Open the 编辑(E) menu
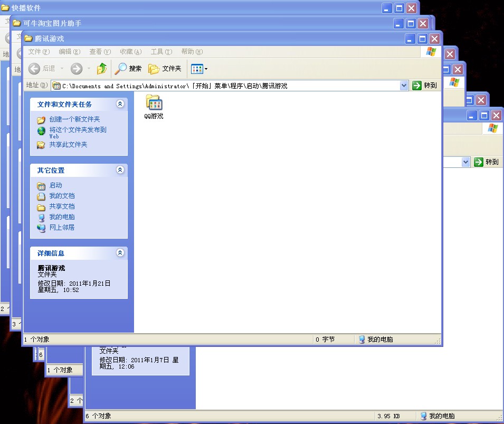Viewport: 504px width, 424px height. (x=70, y=52)
